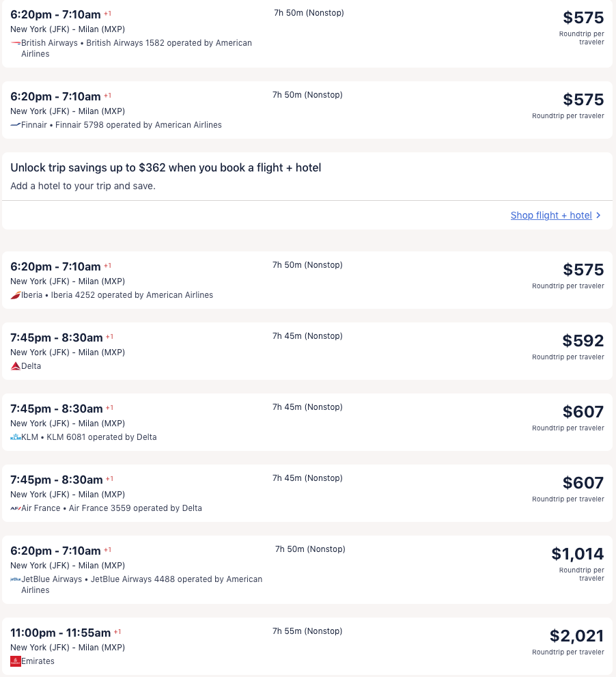Click the JetBlue Airways logo icon
This screenshot has width=616, height=677.
(16, 579)
